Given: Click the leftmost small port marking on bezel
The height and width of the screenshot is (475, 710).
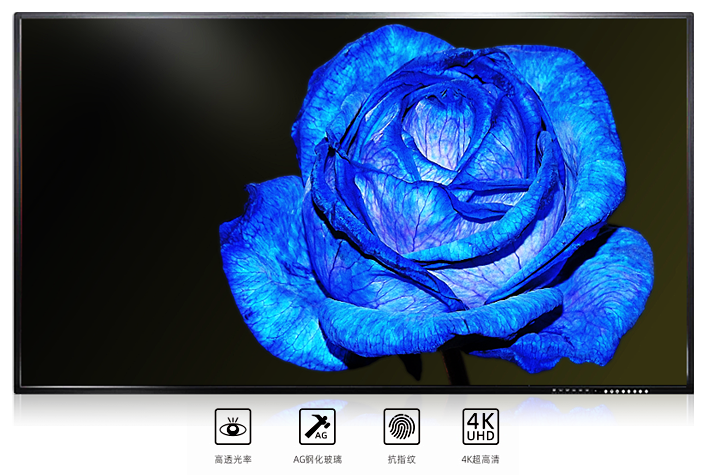Looking at the screenshot, I should pyautogui.click(x=553, y=391).
